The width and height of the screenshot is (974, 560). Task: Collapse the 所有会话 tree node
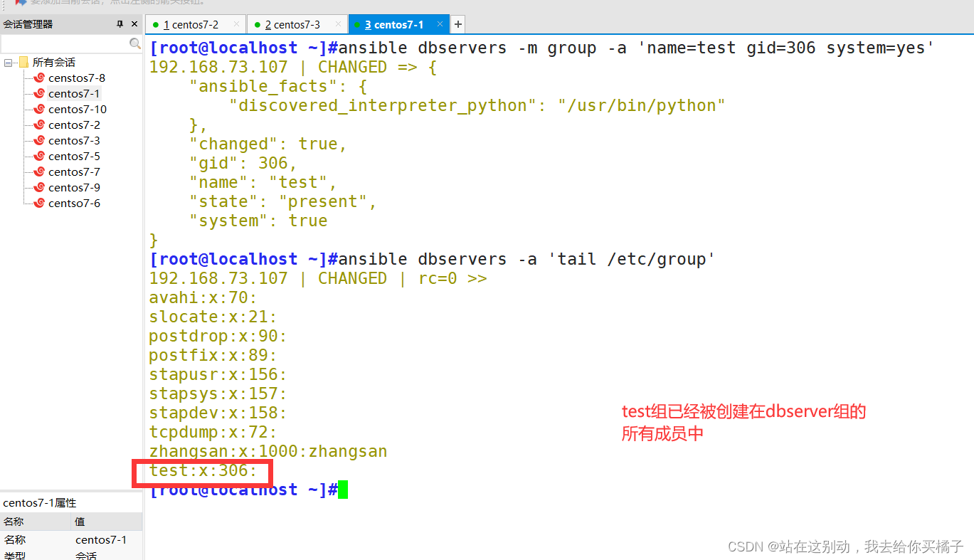[x=8, y=63]
